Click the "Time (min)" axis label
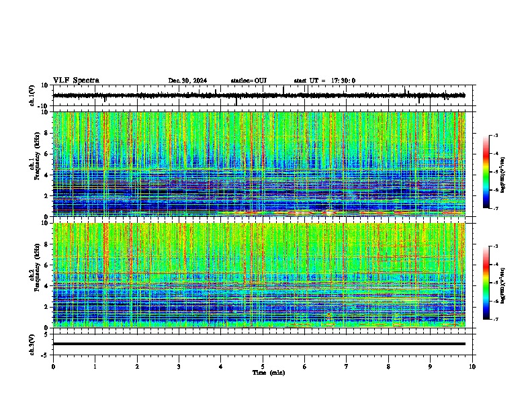 (269, 373)
